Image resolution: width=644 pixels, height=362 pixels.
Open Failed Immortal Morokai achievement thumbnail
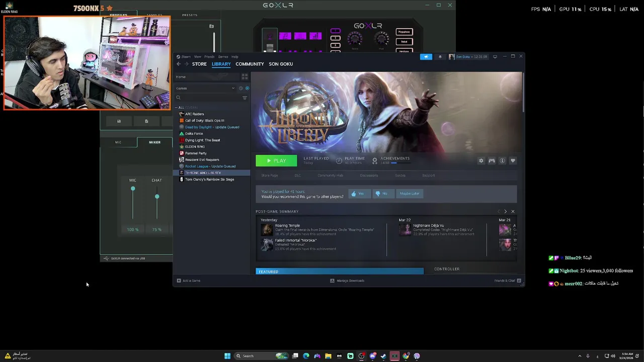pyautogui.click(x=267, y=244)
